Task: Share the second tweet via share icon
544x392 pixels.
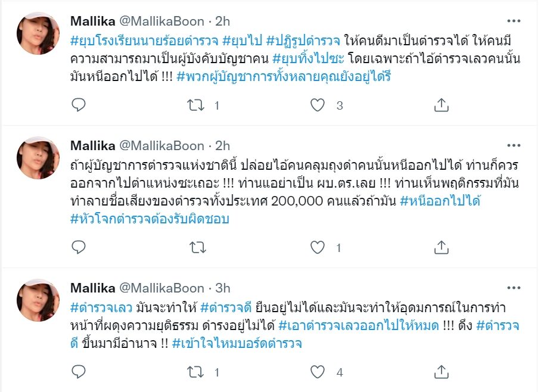Action: [440, 247]
